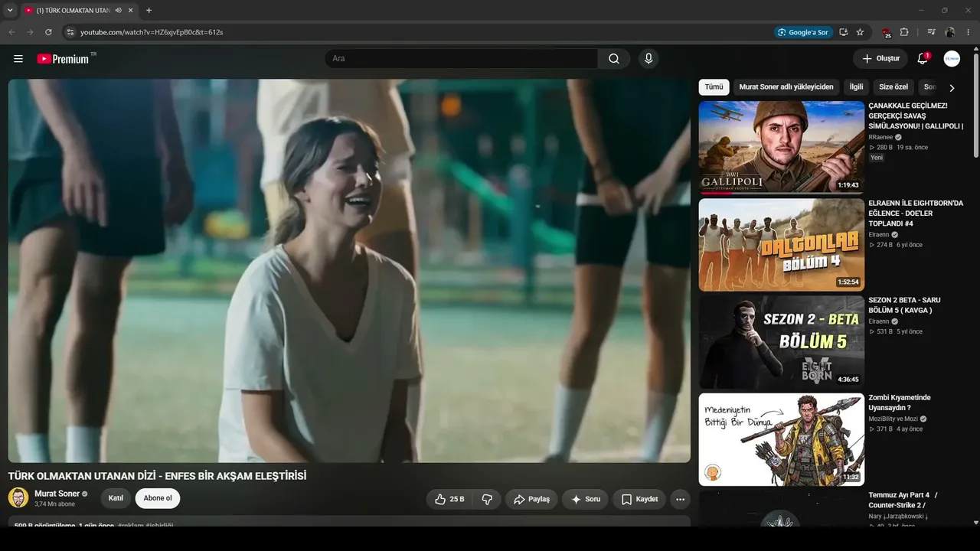Mute the tab via its speaker icon
The height and width of the screenshot is (551, 980).
[x=119, y=11]
